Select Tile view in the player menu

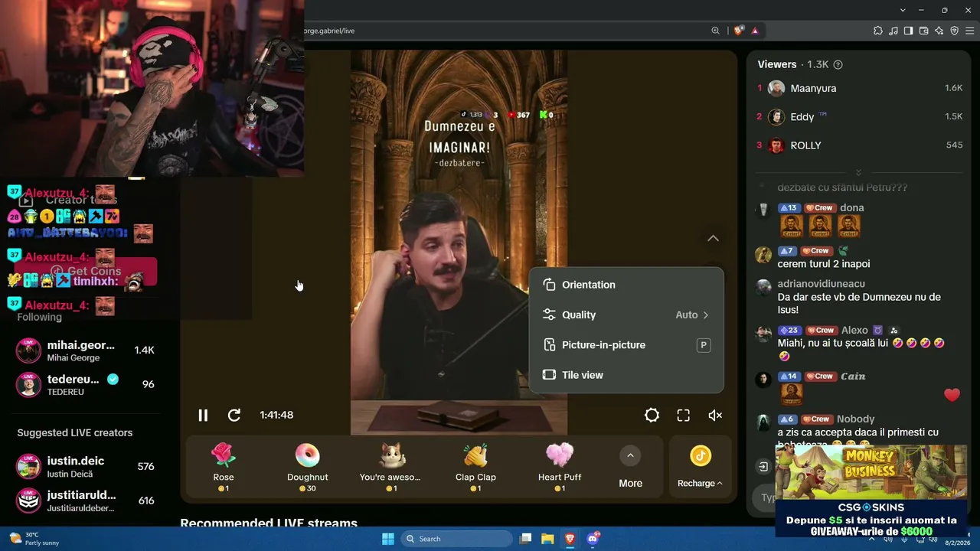coord(626,375)
